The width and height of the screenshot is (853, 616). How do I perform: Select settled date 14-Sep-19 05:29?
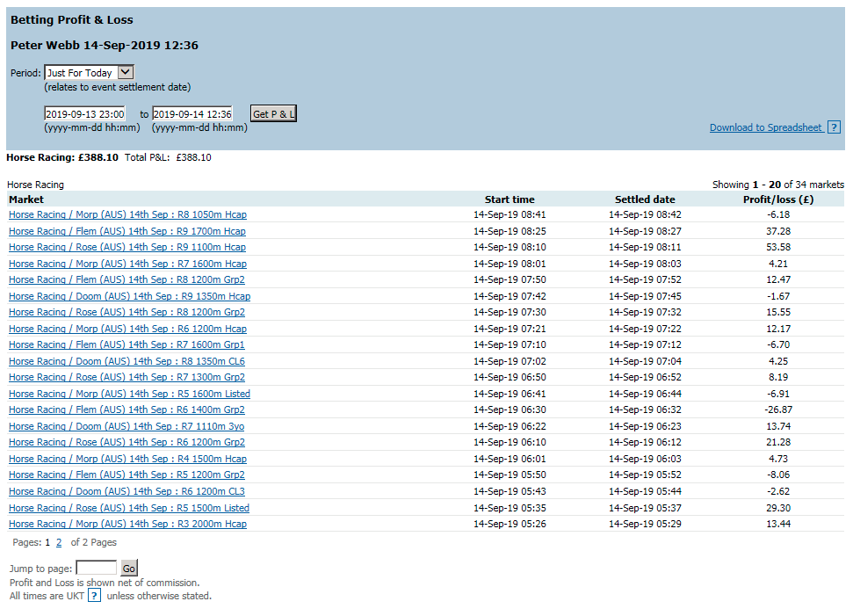click(x=645, y=524)
